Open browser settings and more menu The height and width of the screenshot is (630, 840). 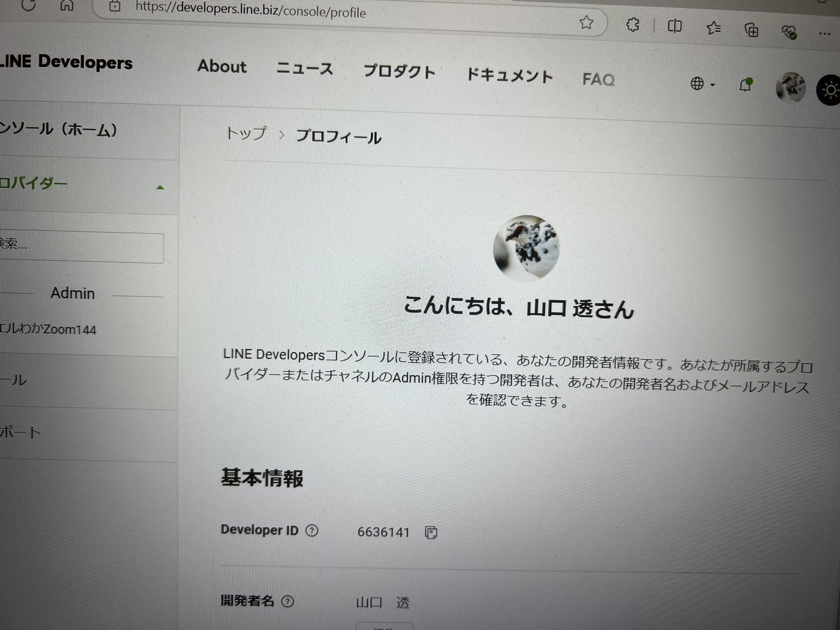coord(825,34)
